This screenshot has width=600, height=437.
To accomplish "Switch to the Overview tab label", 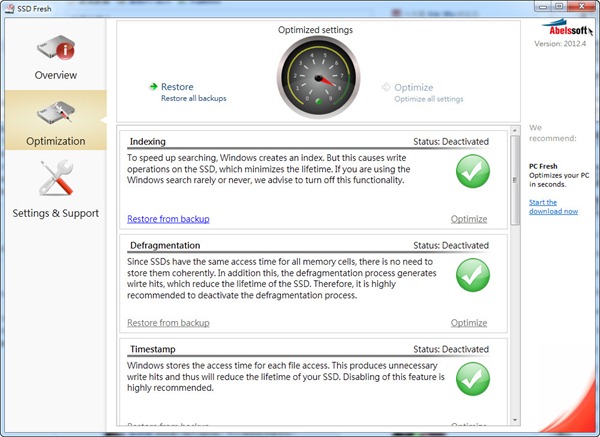I will (x=56, y=75).
